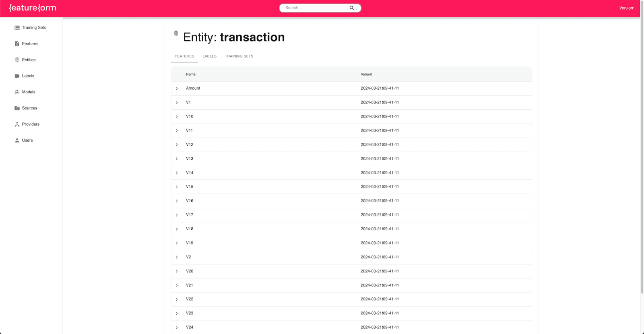Open the Providers network icon

[x=17, y=124]
